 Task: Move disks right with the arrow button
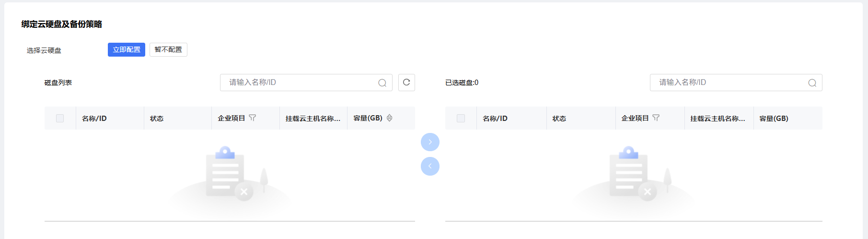(430, 142)
